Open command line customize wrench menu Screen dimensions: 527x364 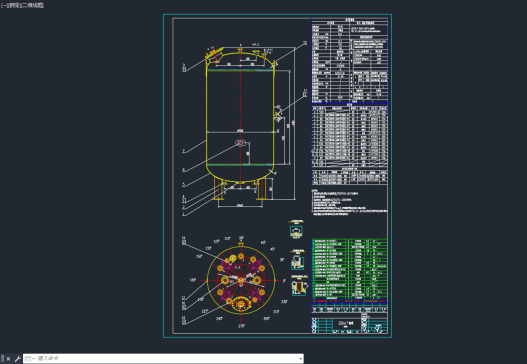pos(17,359)
